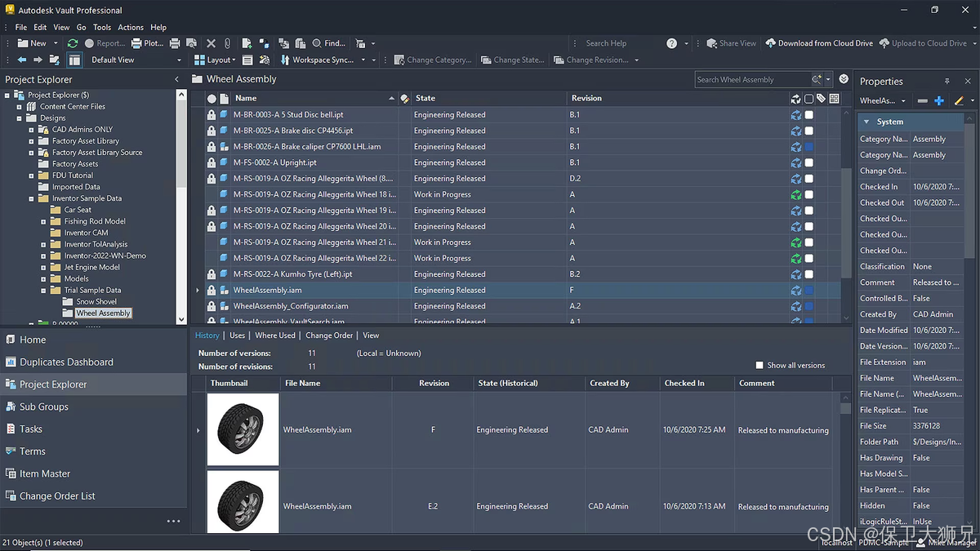Check the box for 5 Stud Disc bell row
The height and width of the screenshot is (551, 980).
[x=808, y=115]
